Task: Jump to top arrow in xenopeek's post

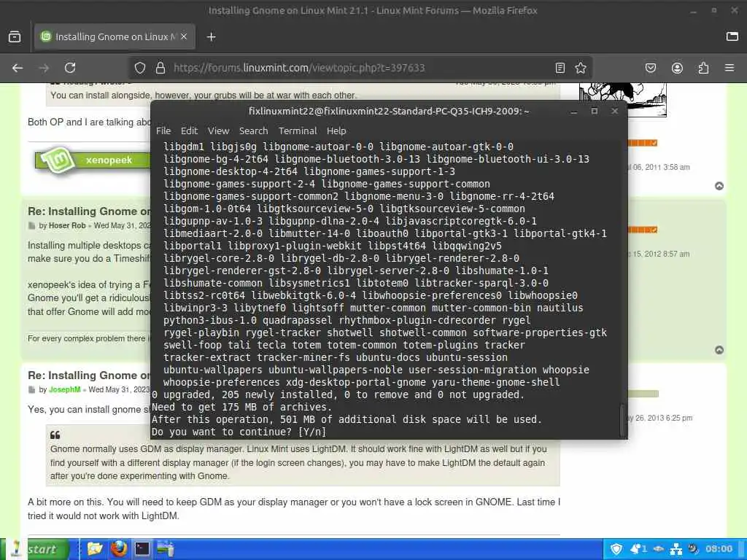Action: (719, 186)
